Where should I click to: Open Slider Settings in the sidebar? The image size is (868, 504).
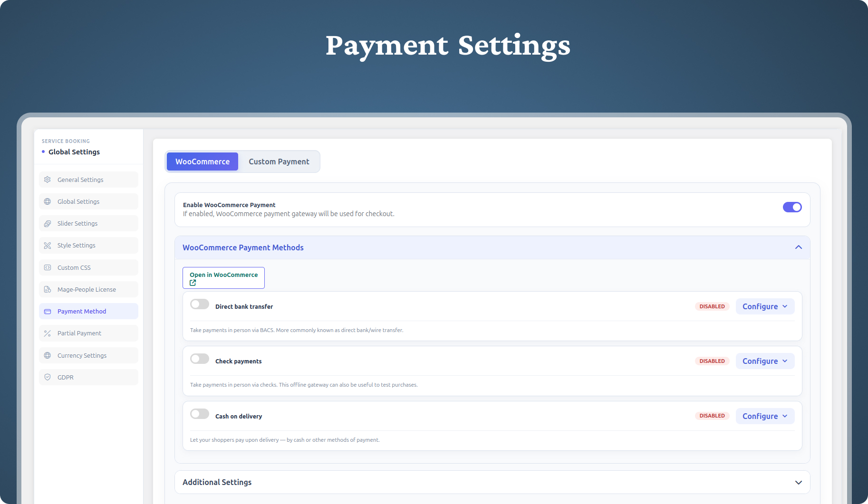[89, 223]
